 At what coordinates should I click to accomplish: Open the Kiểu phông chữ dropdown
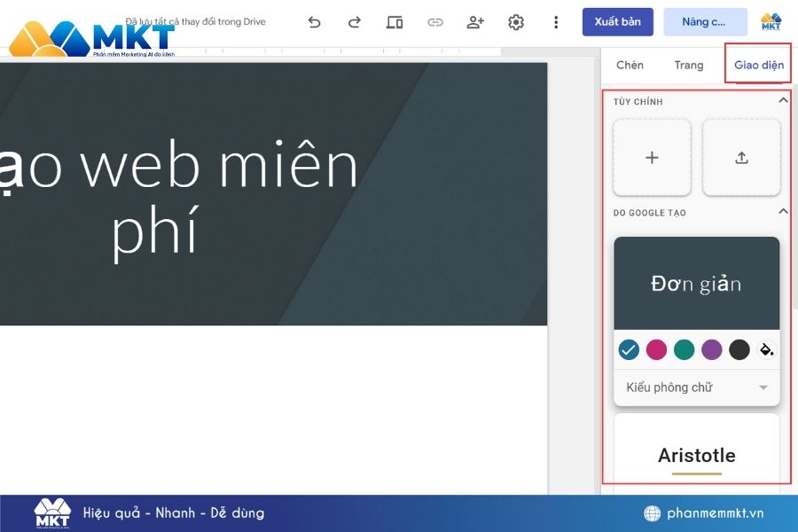click(x=697, y=387)
